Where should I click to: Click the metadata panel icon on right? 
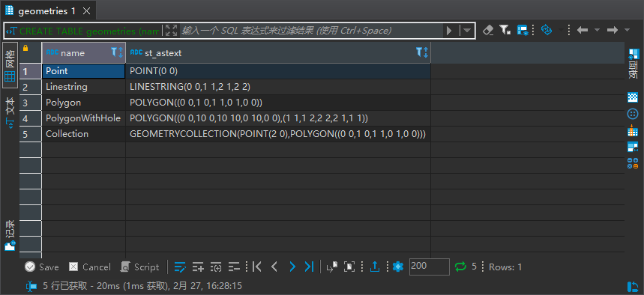[633, 147]
